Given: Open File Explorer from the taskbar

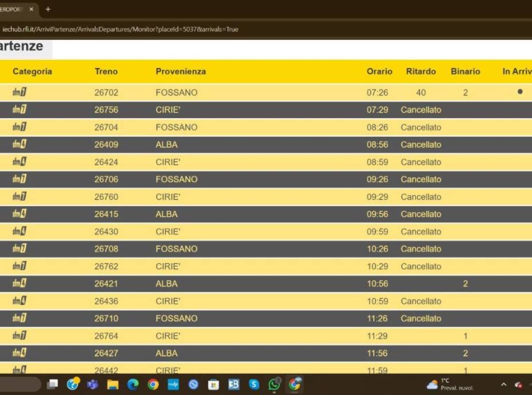Looking at the screenshot, I should pos(113,384).
